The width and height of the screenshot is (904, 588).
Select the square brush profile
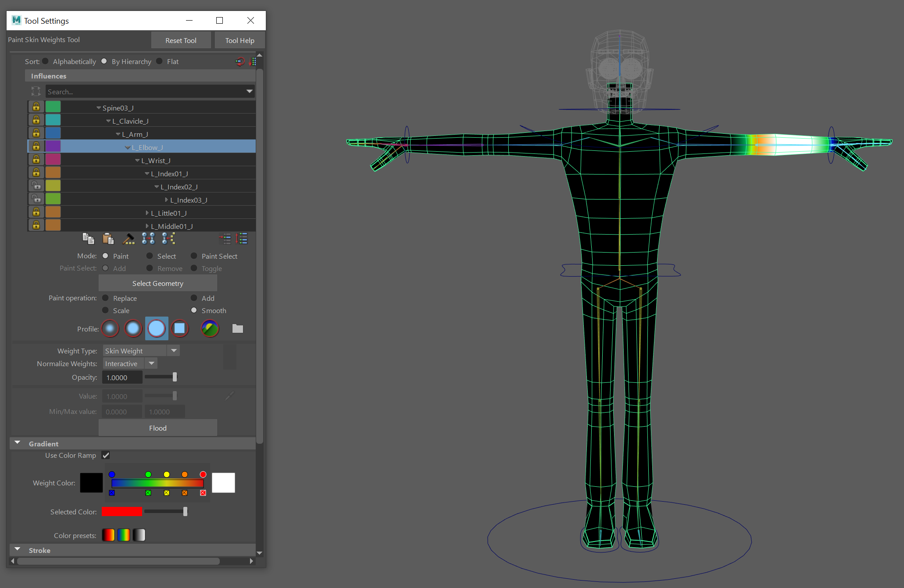pyautogui.click(x=180, y=328)
